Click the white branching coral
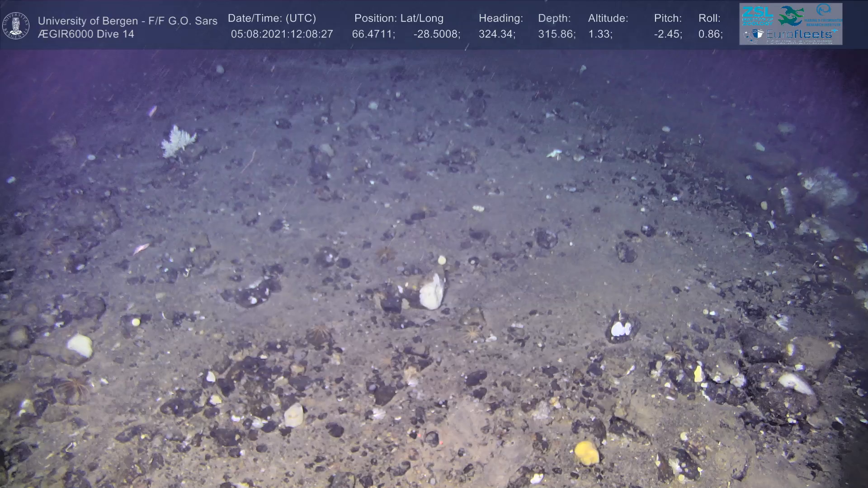The image size is (868, 488). point(178,141)
